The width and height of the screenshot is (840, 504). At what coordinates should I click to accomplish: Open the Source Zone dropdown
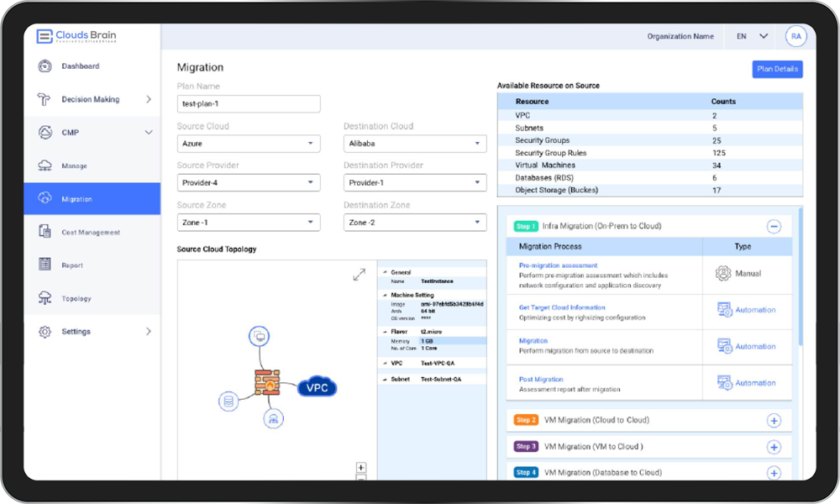tap(249, 223)
